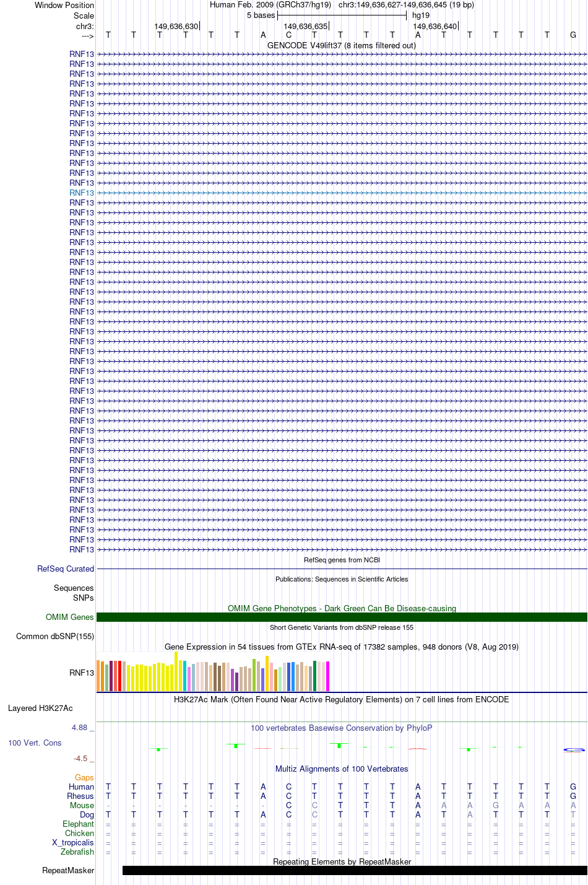Click 'RefSeq genes from NCBI' track title
Image resolution: width=588 pixels, height=885 pixels.
[x=342, y=560]
